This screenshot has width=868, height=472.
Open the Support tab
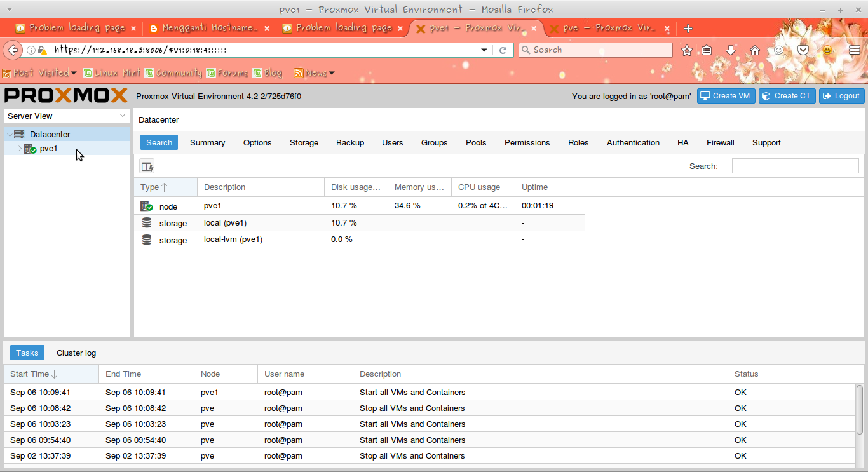[766, 143]
